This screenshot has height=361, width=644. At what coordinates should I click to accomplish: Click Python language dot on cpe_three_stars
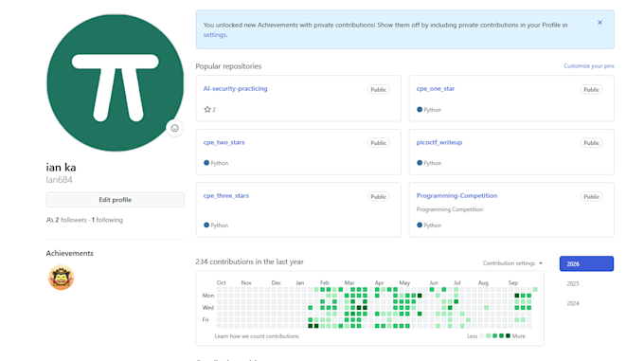(x=206, y=226)
